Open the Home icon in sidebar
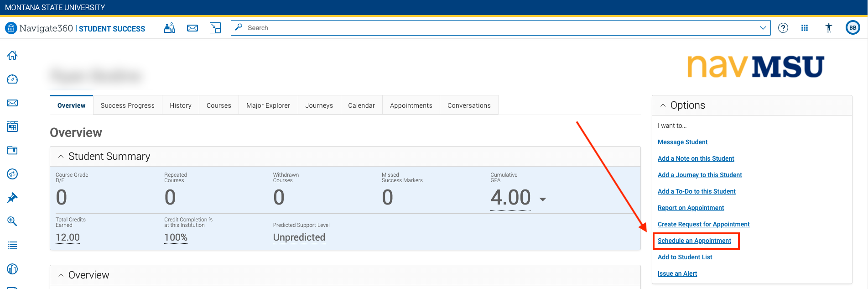Viewport: 868px width, 289px height. 12,55
